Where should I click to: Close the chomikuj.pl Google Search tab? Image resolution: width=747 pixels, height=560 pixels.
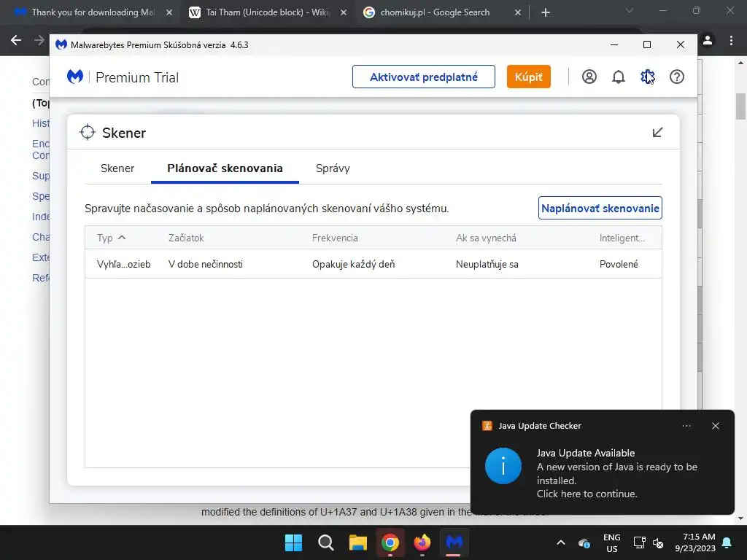click(x=518, y=12)
